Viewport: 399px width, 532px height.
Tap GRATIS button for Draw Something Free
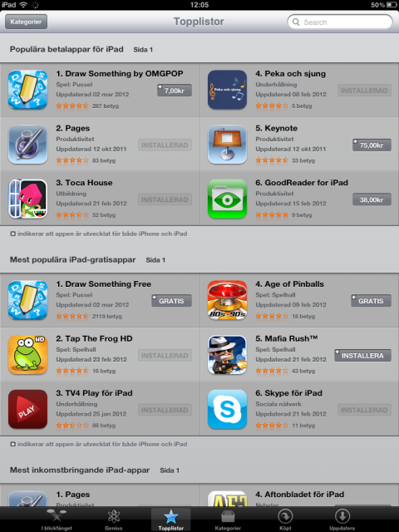(172, 301)
